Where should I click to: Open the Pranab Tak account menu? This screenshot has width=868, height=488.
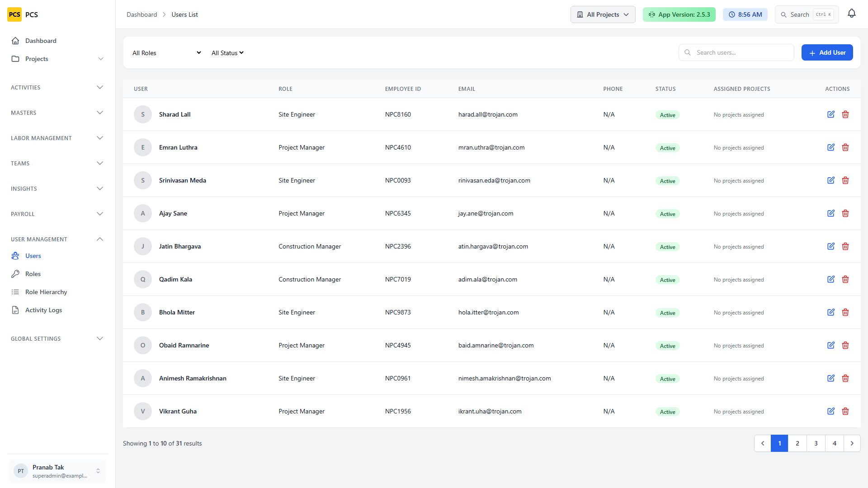click(x=57, y=471)
